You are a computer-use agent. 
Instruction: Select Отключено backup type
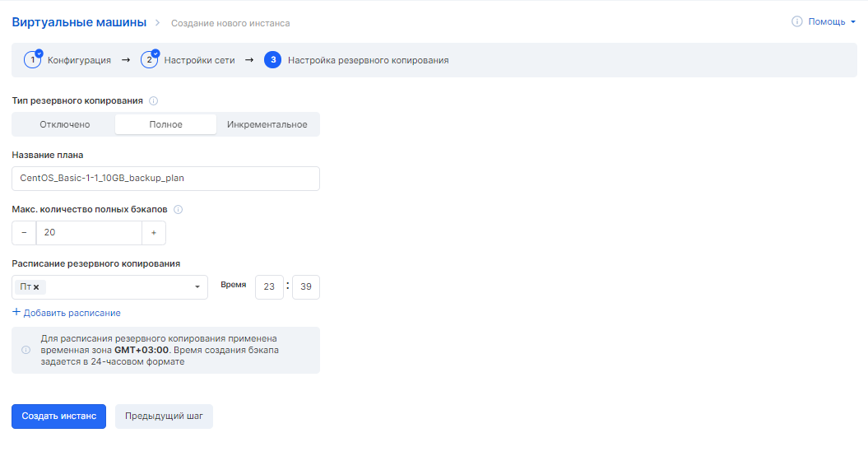pyautogui.click(x=64, y=124)
